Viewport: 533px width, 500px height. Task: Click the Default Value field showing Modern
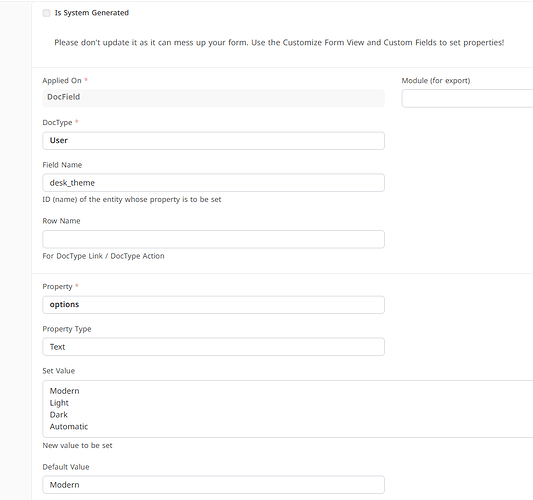click(x=213, y=485)
